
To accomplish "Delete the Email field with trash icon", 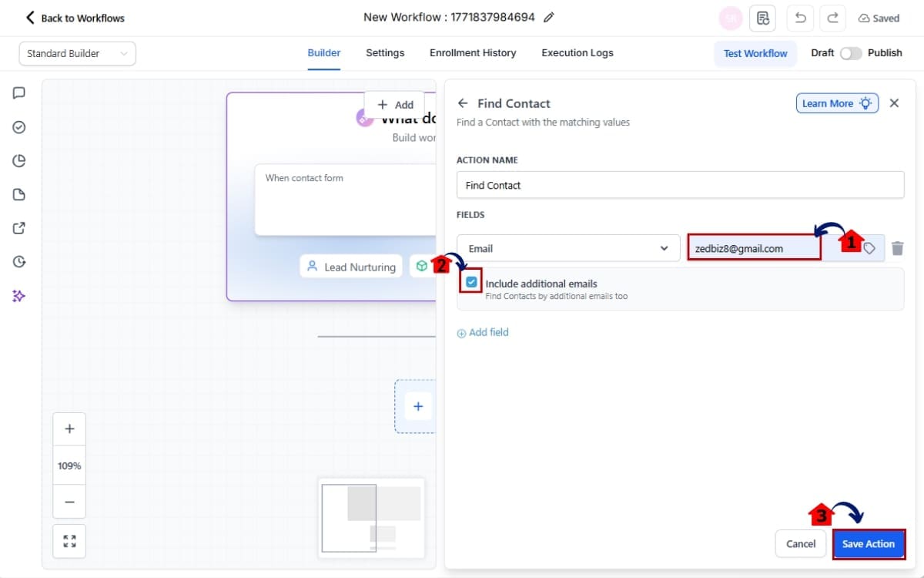I will pos(897,248).
